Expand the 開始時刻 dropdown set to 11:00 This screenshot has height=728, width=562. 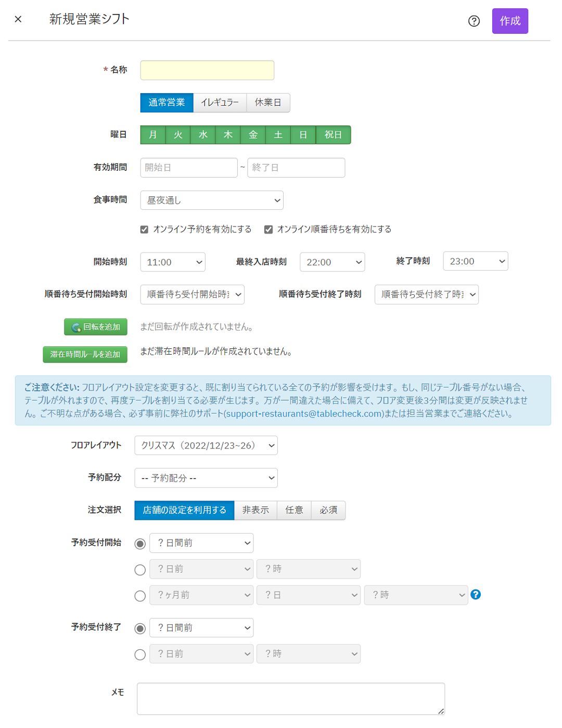[x=173, y=262]
